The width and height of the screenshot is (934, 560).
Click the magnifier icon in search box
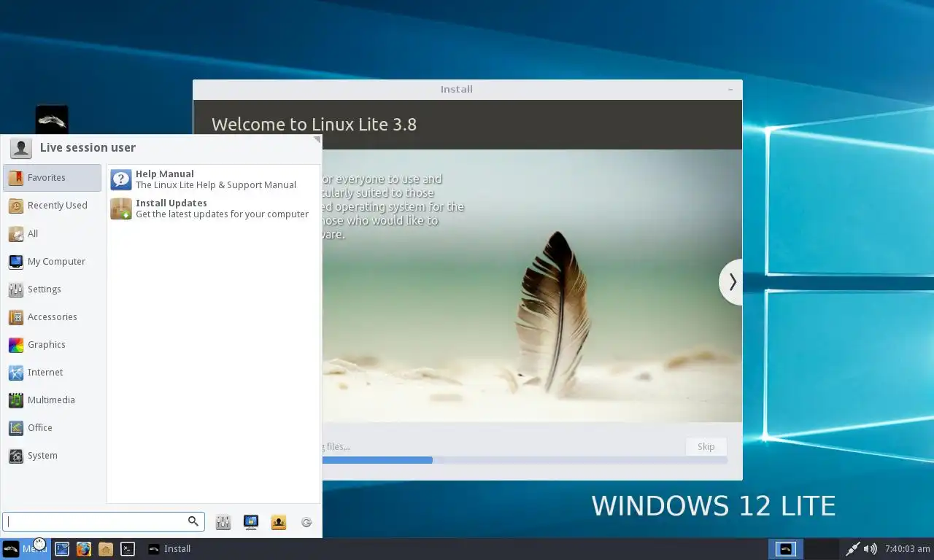pos(193,521)
